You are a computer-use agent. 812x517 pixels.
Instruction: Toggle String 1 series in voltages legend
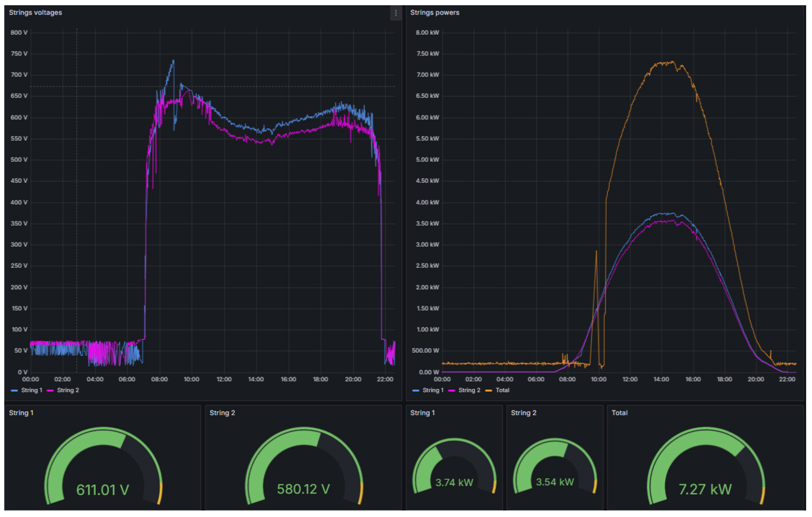click(31, 390)
